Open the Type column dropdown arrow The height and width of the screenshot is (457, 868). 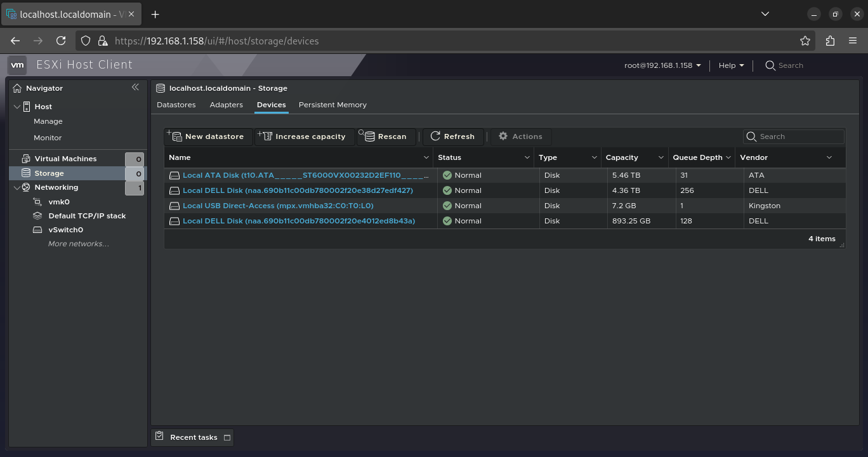594,157
